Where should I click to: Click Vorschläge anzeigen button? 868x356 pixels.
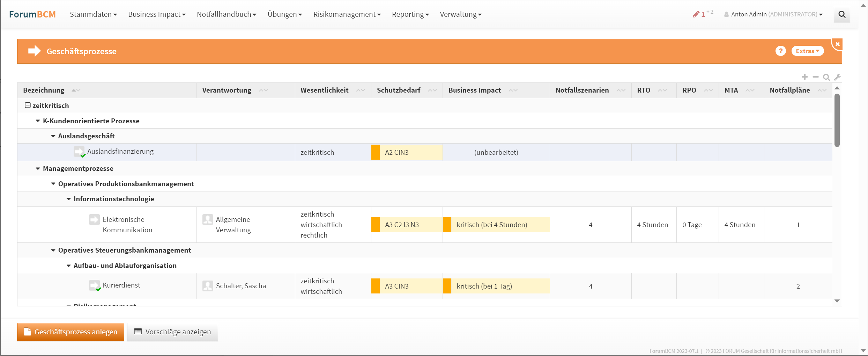tap(172, 332)
